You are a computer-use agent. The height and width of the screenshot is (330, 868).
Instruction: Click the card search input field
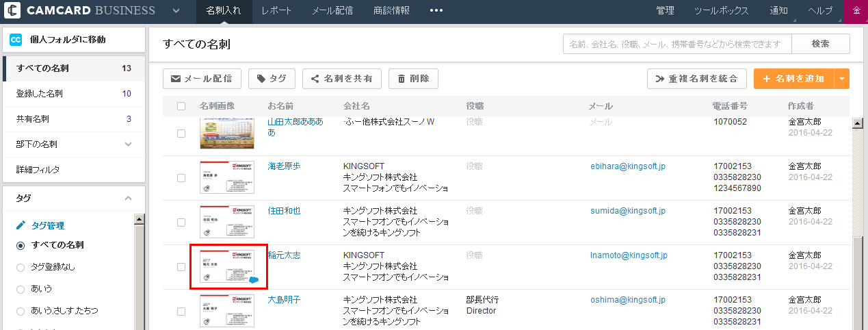tap(677, 44)
